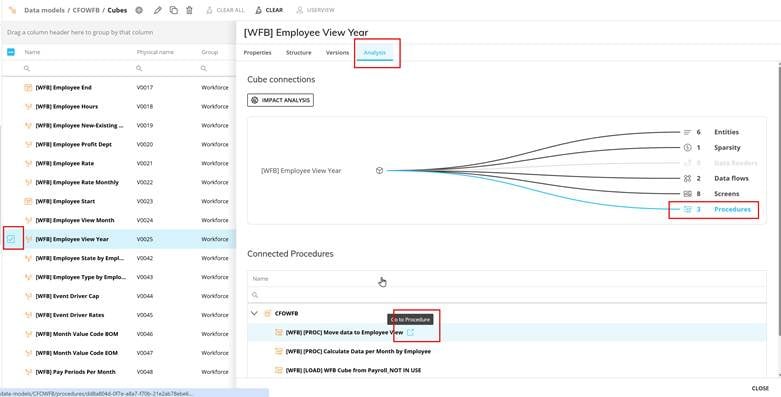781x397 pixels.
Task: Switch to the Properties tab
Action: [x=258, y=52]
